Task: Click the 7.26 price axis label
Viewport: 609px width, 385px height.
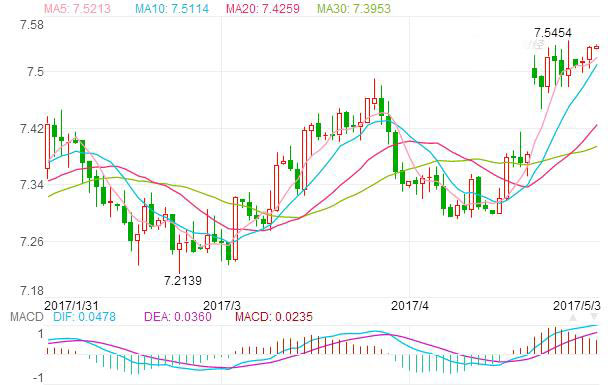Action: click(x=32, y=242)
